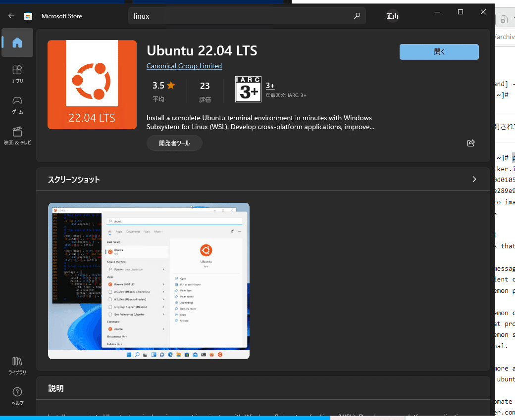
Task: Share the Ubuntu app page
Action: click(471, 143)
